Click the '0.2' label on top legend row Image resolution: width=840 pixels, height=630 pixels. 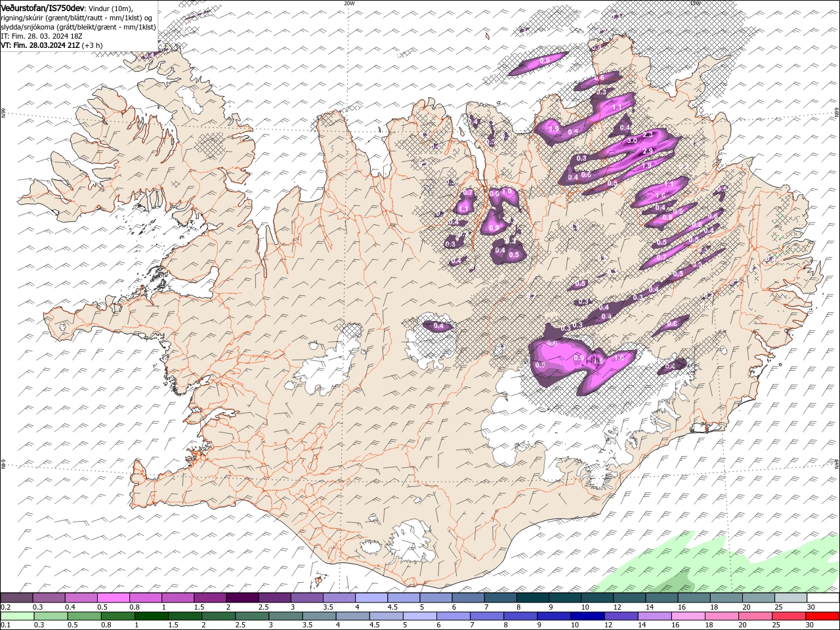pos(5,607)
